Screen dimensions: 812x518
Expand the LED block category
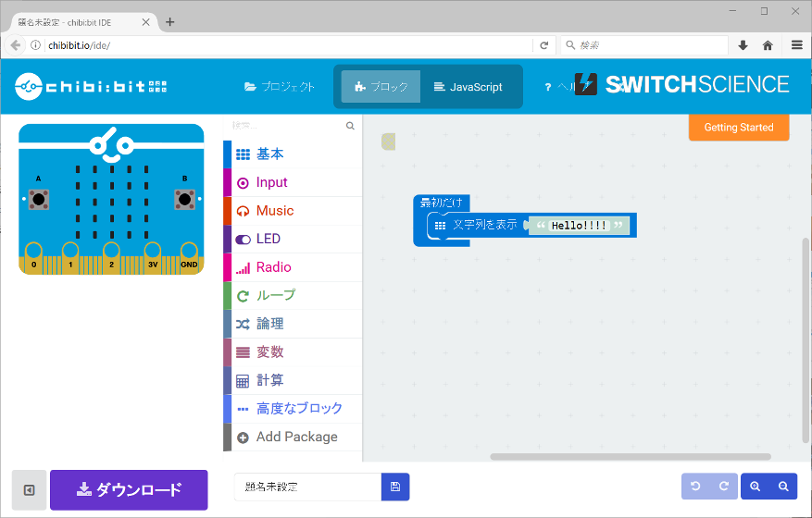[293, 239]
